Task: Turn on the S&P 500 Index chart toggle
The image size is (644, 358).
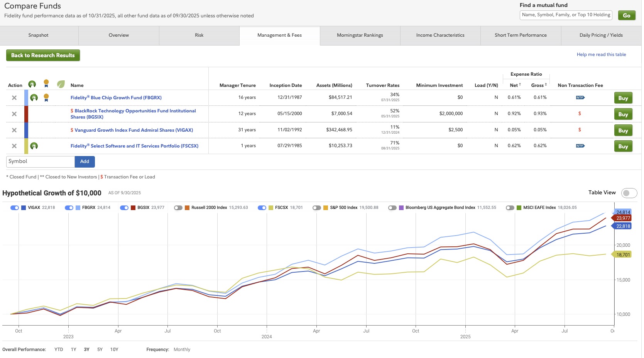Action: tap(317, 208)
